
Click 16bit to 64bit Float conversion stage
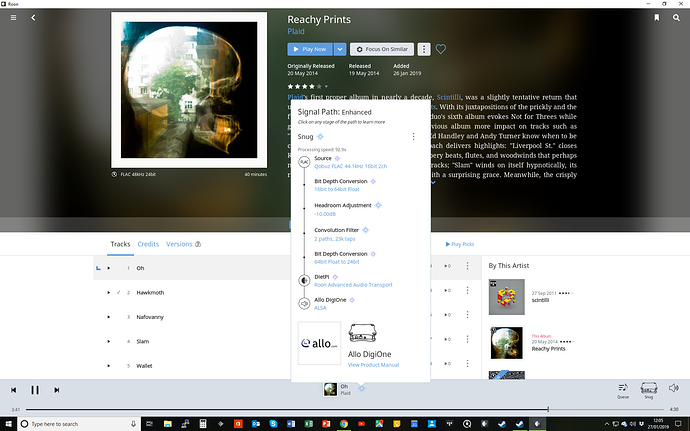coord(337,189)
